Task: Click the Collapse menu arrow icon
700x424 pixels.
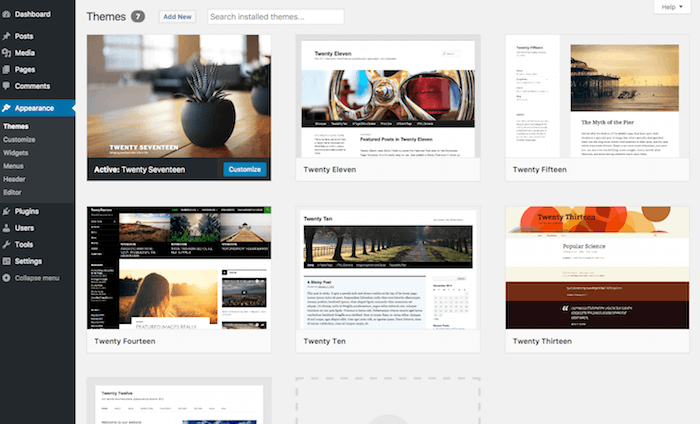Action: (x=6, y=278)
